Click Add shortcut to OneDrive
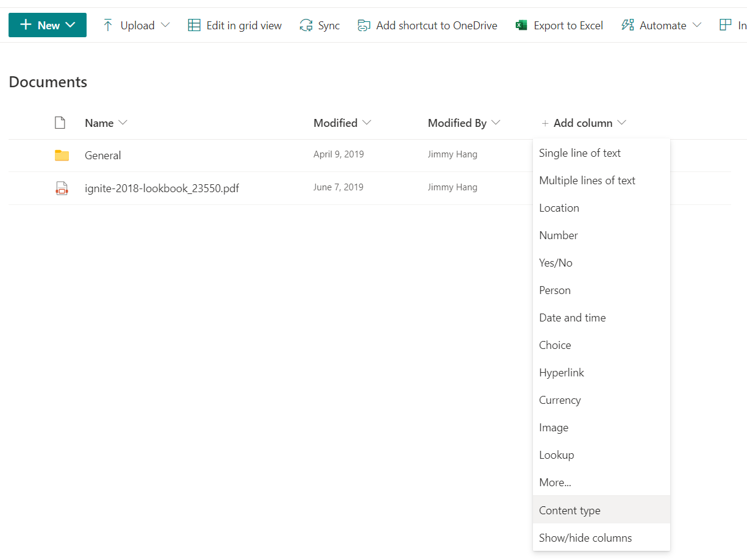 click(x=427, y=25)
